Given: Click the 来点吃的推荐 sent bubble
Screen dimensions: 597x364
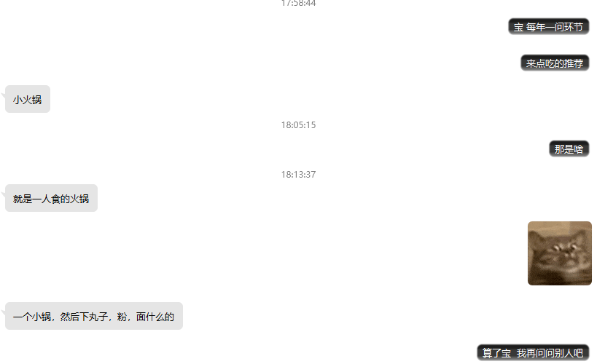Looking at the screenshot, I should (555, 63).
